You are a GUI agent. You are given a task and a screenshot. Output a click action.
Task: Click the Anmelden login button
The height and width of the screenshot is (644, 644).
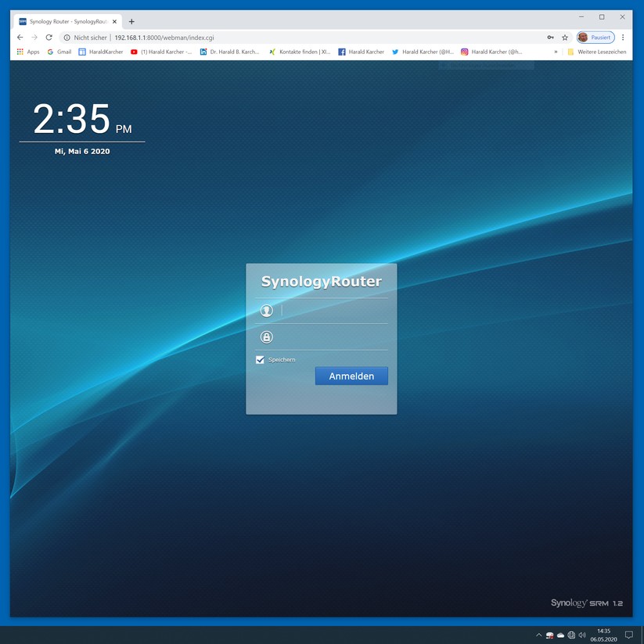pos(351,376)
